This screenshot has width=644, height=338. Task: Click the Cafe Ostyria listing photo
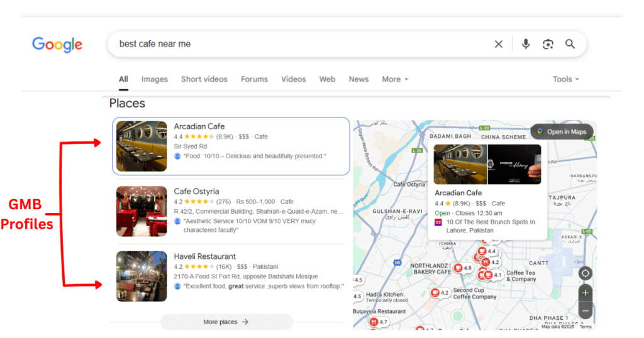142,211
